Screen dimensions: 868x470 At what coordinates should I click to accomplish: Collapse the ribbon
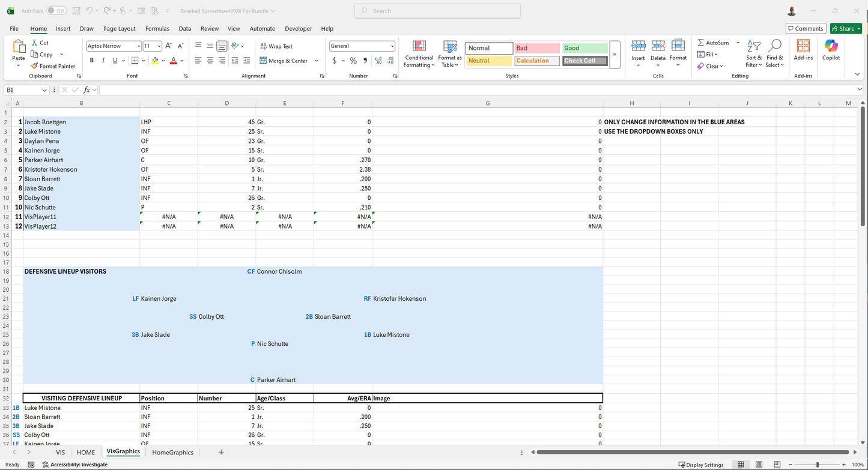click(857, 74)
